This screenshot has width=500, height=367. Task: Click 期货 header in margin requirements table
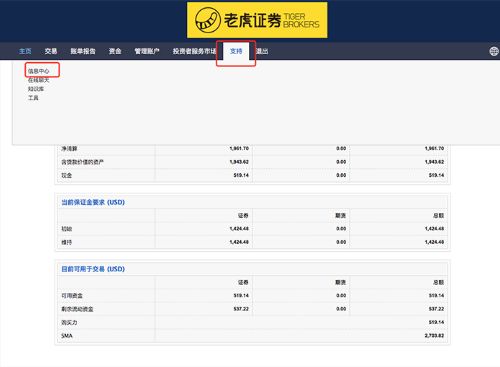[340, 216]
